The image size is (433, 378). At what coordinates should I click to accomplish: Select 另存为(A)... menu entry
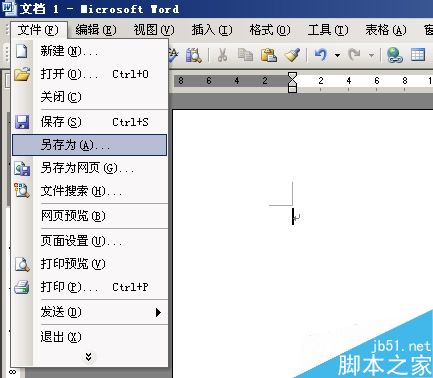click(89, 145)
